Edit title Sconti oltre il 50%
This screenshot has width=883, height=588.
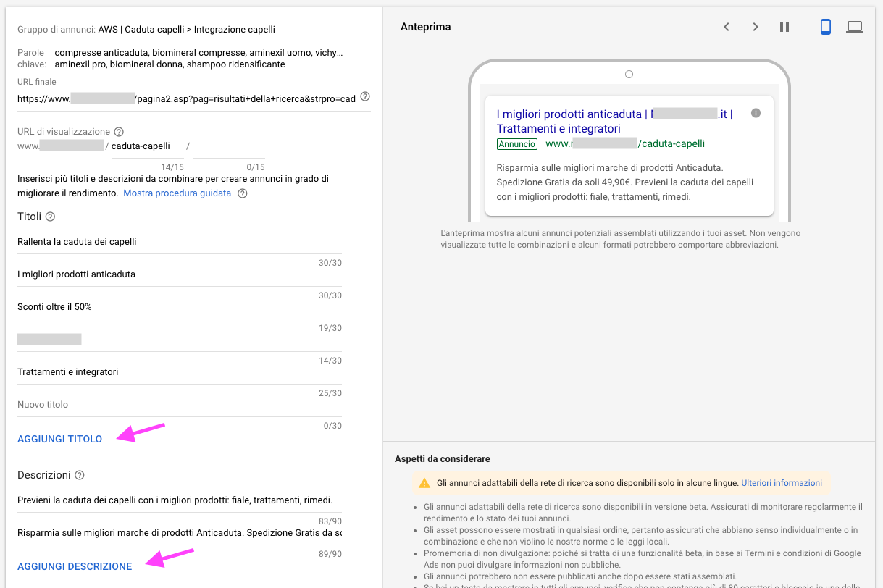[x=180, y=306]
